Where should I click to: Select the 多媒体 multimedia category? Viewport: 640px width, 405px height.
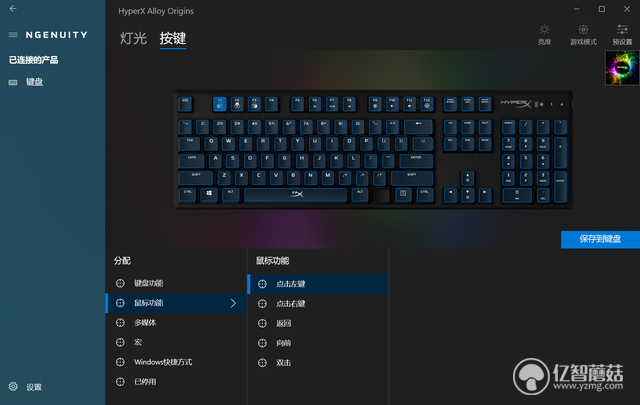pyautogui.click(x=176, y=323)
